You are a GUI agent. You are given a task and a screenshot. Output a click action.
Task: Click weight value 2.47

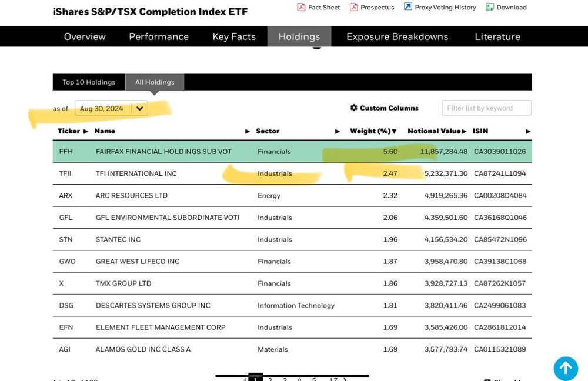(x=390, y=173)
